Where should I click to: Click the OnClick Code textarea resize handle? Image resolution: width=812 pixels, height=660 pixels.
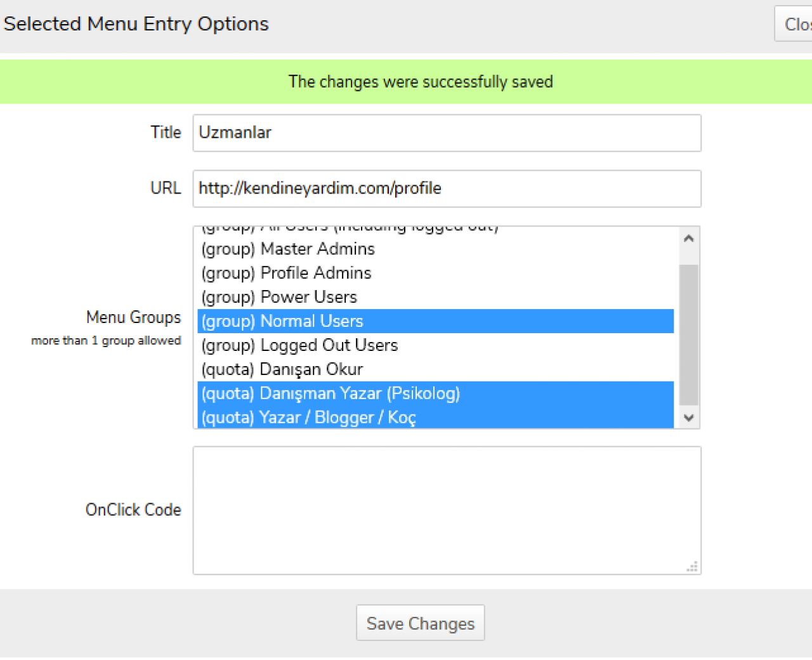693,567
